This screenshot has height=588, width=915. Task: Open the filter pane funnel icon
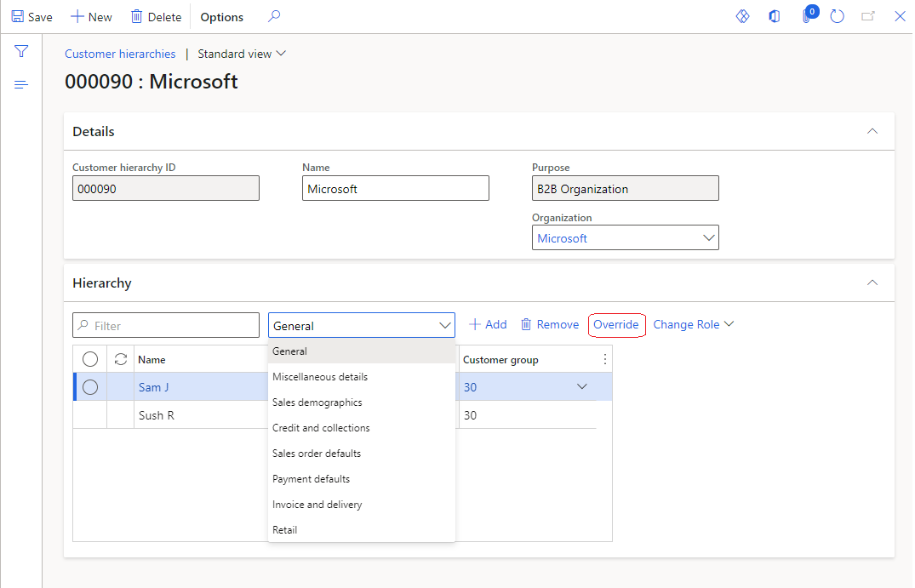tap(21, 51)
